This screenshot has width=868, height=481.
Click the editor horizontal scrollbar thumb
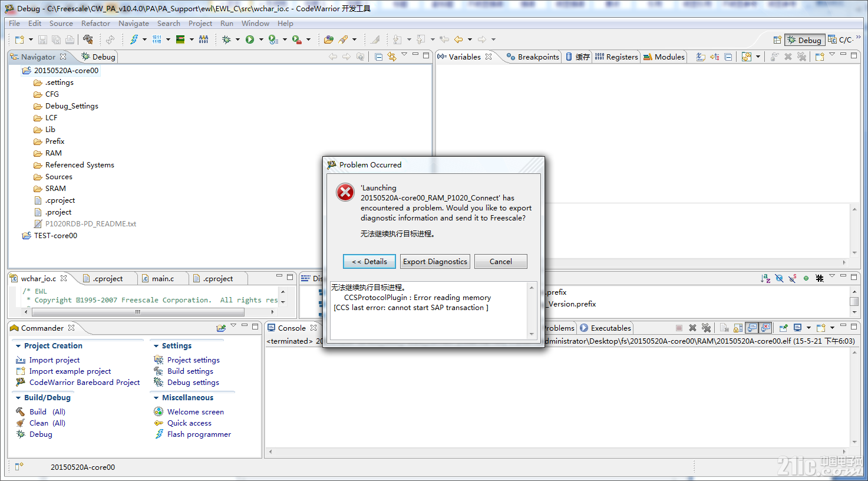click(138, 312)
